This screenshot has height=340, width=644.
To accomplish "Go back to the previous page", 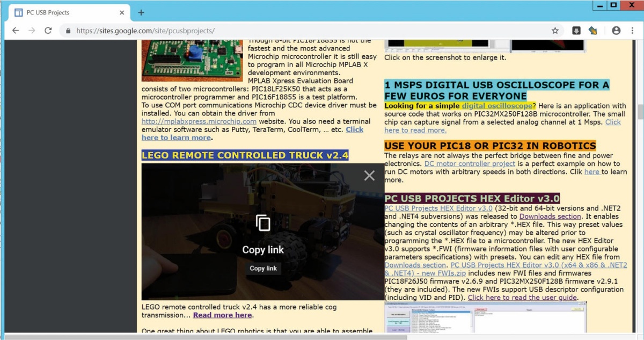I will click(16, 31).
